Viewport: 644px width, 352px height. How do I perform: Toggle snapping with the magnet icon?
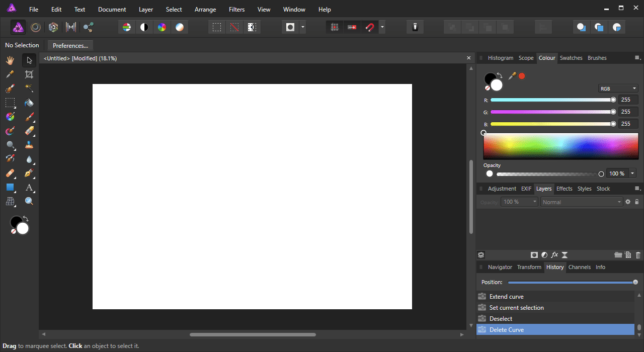[x=370, y=27]
